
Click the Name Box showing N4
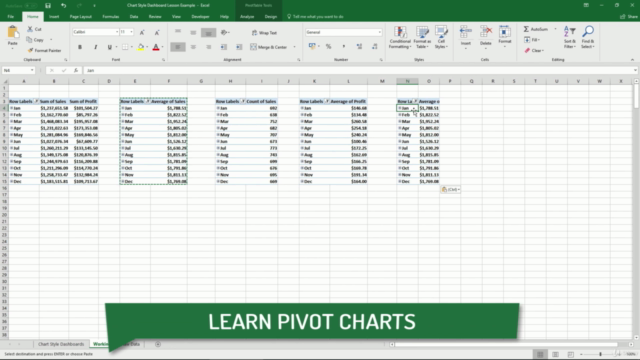(x=18, y=70)
